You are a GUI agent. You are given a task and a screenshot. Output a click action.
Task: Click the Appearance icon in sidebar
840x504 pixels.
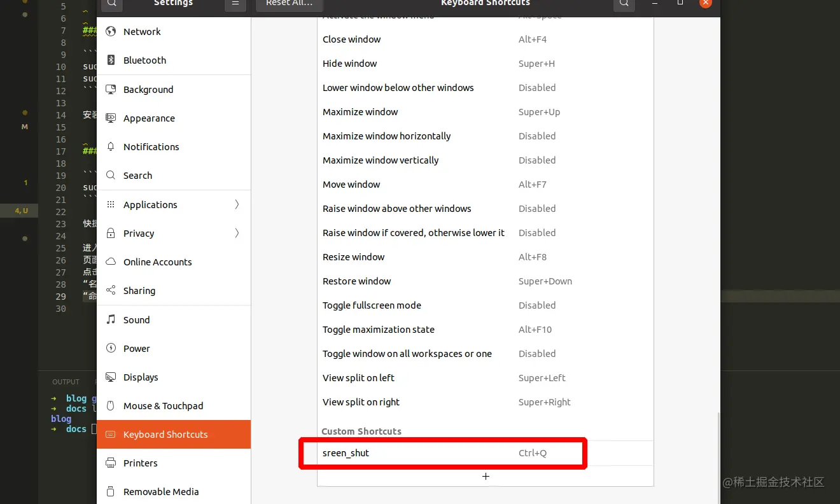pos(111,118)
